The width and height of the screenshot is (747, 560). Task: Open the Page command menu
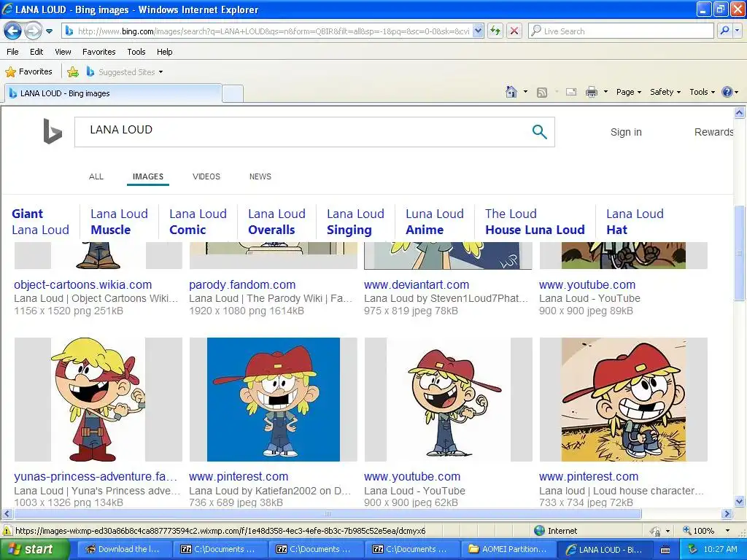(x=628, y=92)
